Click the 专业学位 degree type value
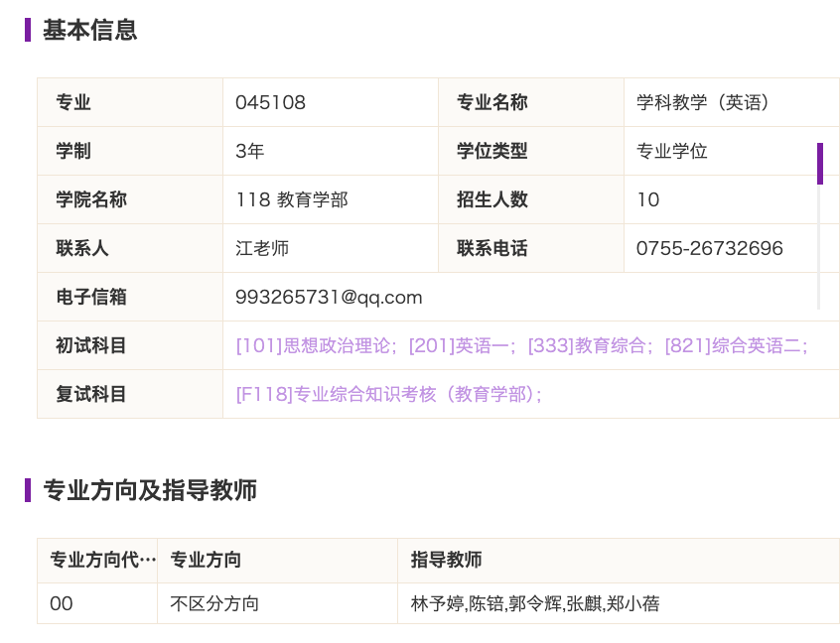 coord(672,151)
